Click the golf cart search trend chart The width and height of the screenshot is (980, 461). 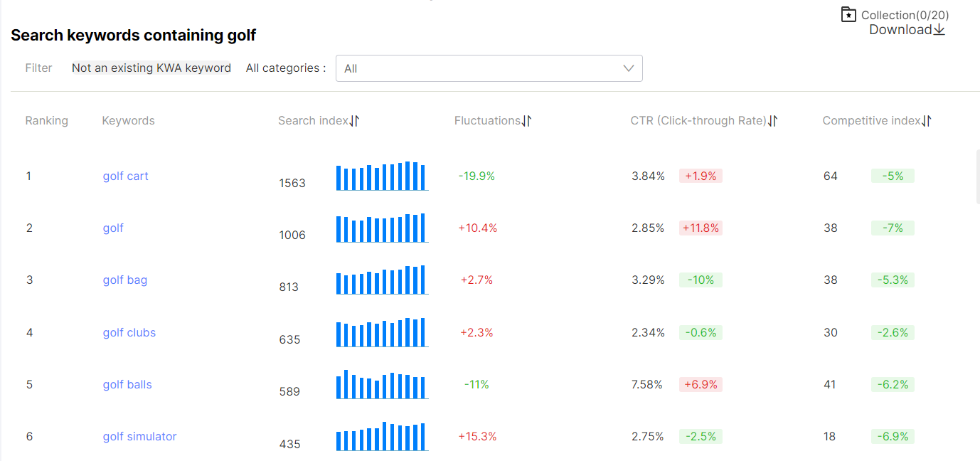tap(382, 176)
